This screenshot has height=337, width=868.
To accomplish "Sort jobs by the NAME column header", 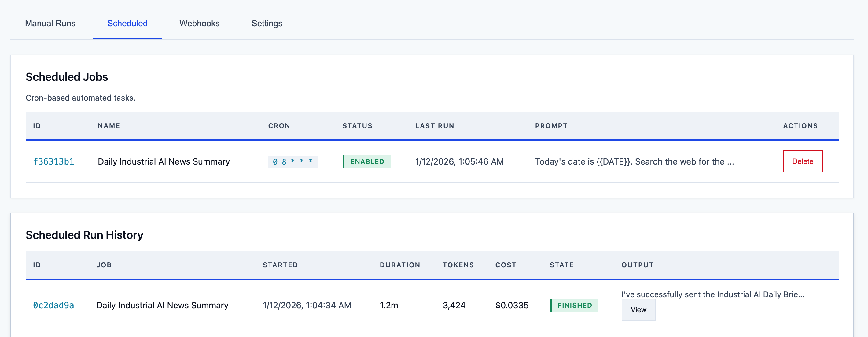I will pos(108,126).
